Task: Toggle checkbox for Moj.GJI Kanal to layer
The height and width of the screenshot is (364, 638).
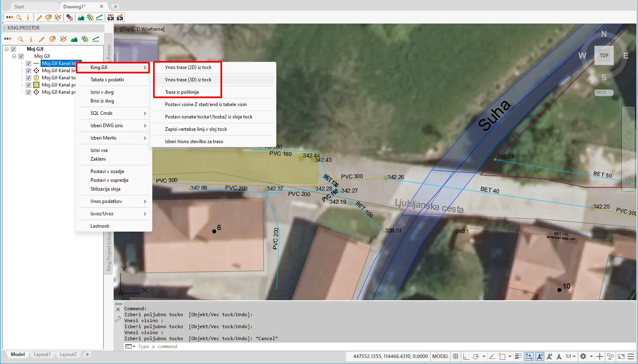Action: click(28, 78)
